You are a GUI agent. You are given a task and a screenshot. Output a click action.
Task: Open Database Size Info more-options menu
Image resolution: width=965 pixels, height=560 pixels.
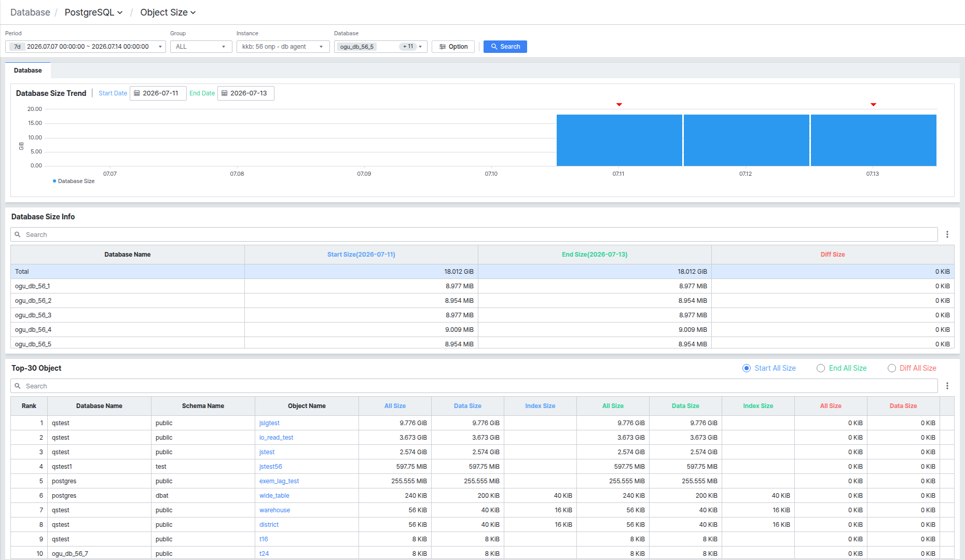coord(947,234)
